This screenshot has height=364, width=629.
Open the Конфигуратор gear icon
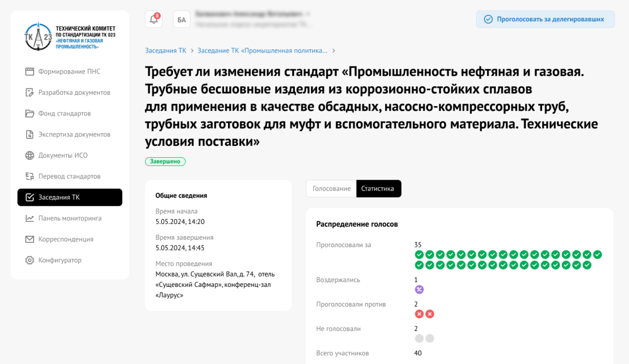click(29, 260)
